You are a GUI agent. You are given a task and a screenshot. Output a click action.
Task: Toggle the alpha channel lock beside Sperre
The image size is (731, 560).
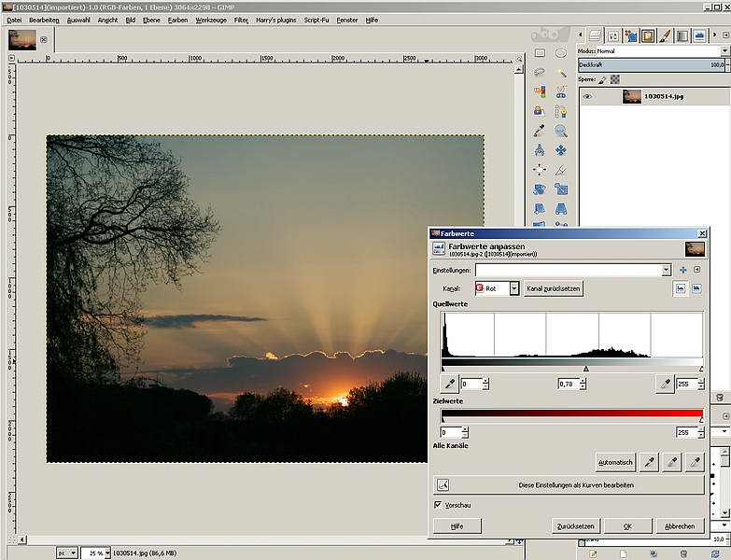(615, 80)
